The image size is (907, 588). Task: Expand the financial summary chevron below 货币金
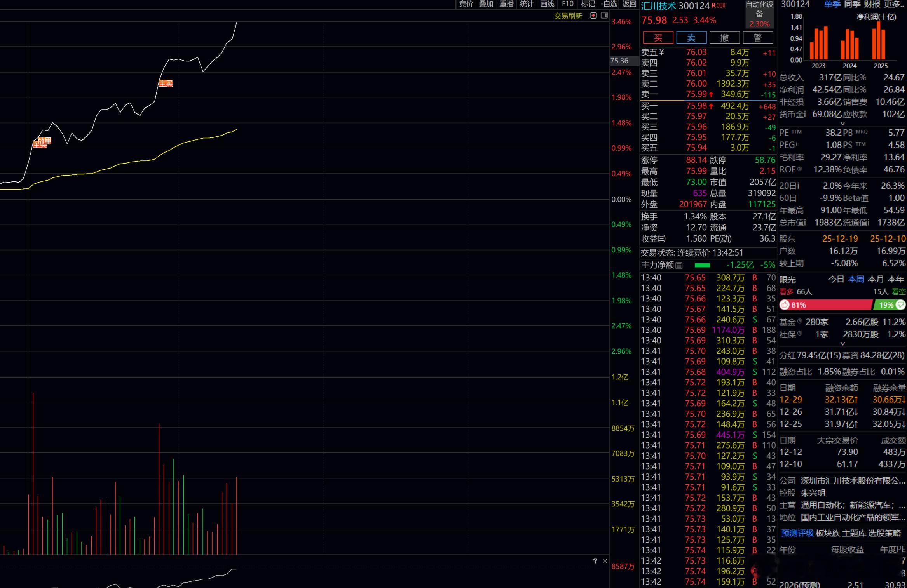842,124
